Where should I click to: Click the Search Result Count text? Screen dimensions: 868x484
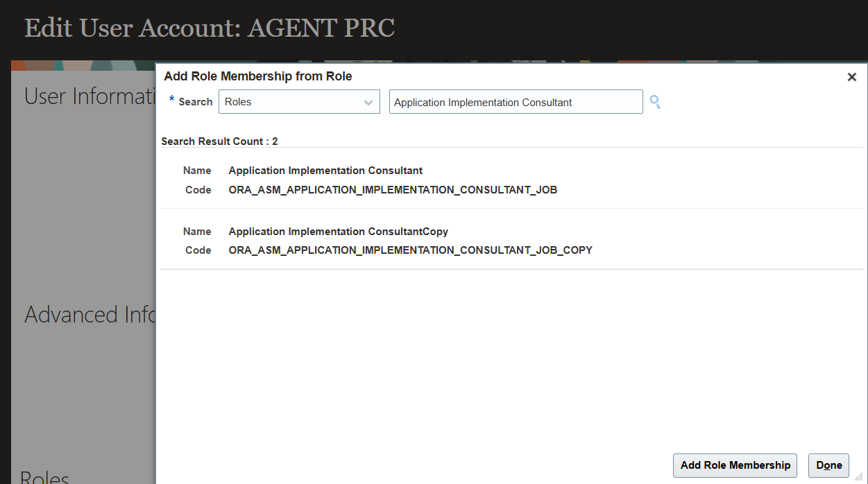219,141
